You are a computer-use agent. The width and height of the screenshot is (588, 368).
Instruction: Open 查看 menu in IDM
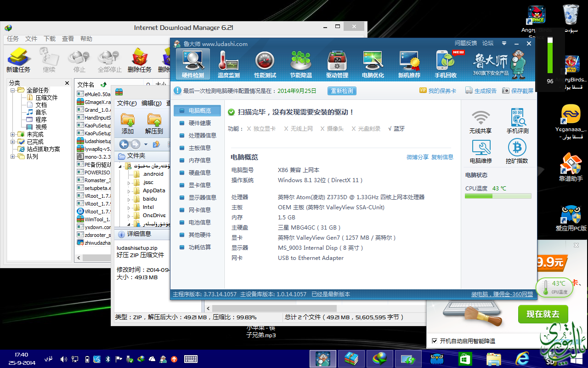click(x=68, y=39)
